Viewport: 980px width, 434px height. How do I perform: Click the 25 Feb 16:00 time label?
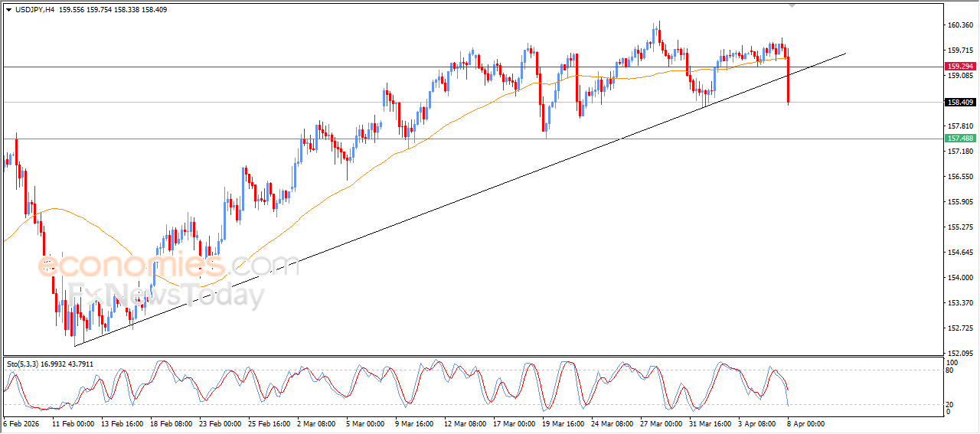(x=268, y=423)
